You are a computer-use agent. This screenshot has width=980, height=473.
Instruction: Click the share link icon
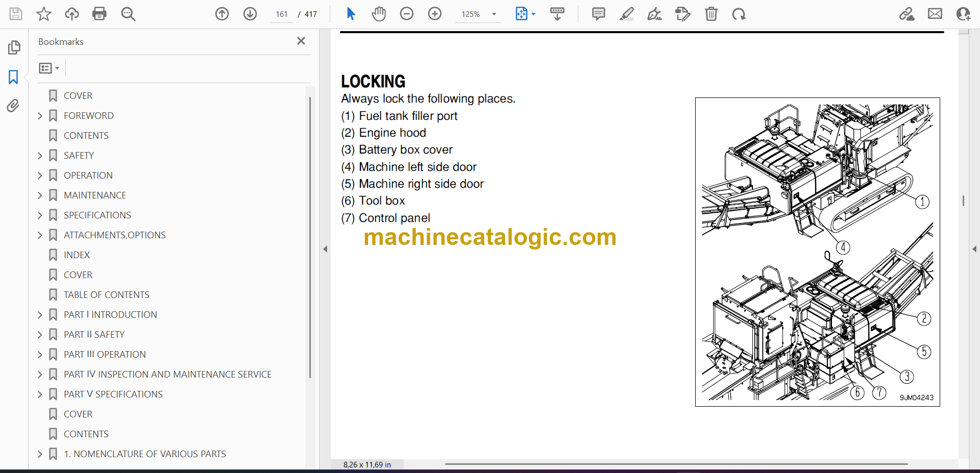[x=907, y=14]
